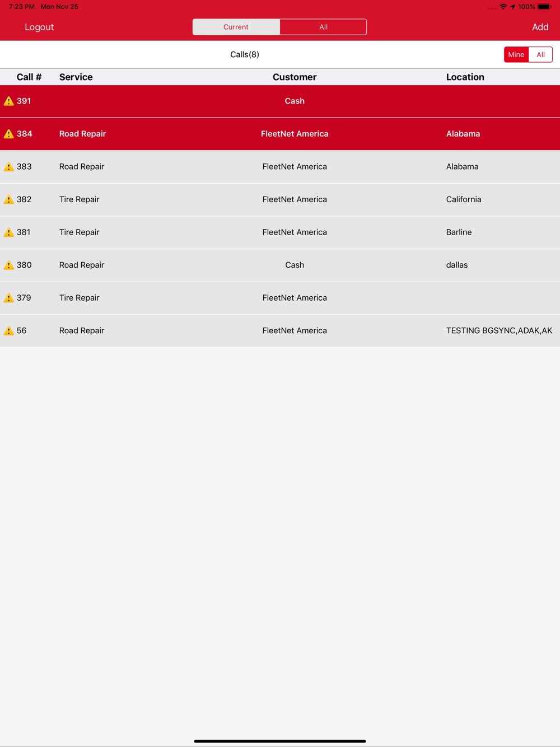Viewport: 560px width, 747px height.
Task: Select the Service column header
Action: tap(76, 77)
